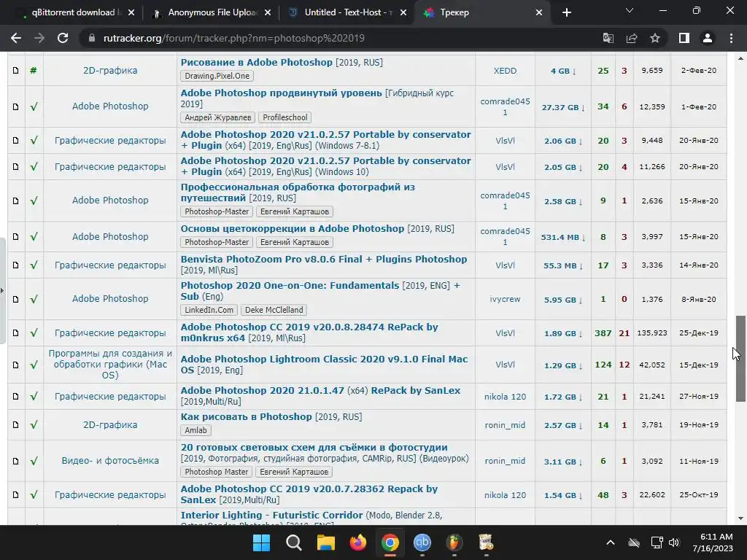747x560 pixels.
Task: View site information lock icon
Action: tap(92, 38)
